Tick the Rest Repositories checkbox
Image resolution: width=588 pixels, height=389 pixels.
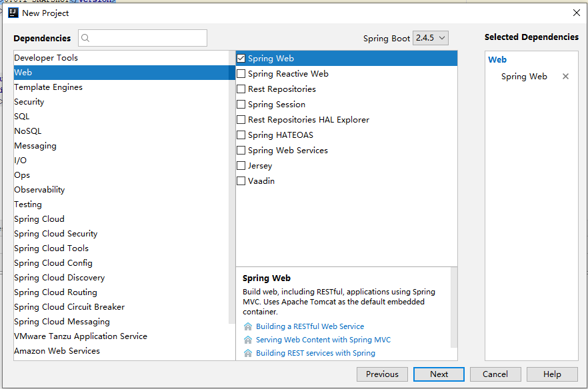241,89
